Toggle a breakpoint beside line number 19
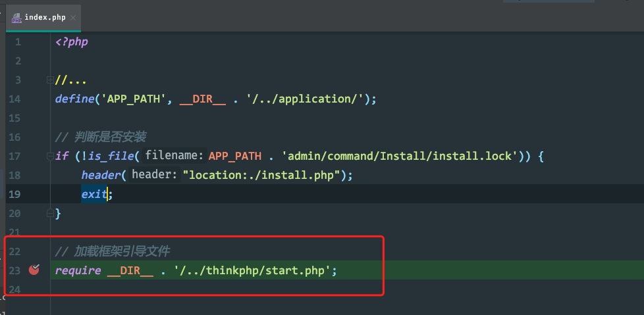Viewport: 644px width, 315px height. tap(34, 194)
